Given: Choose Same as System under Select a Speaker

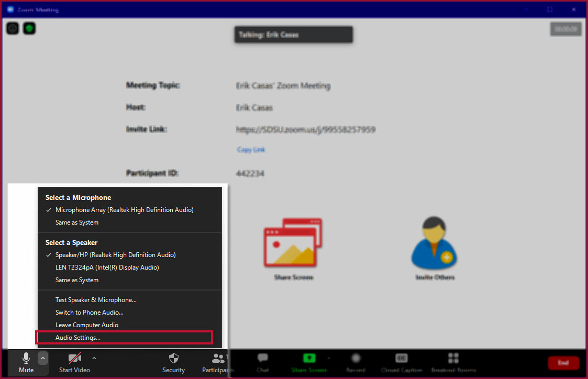Looking at the screenshot, I should [x=130, y=280].
